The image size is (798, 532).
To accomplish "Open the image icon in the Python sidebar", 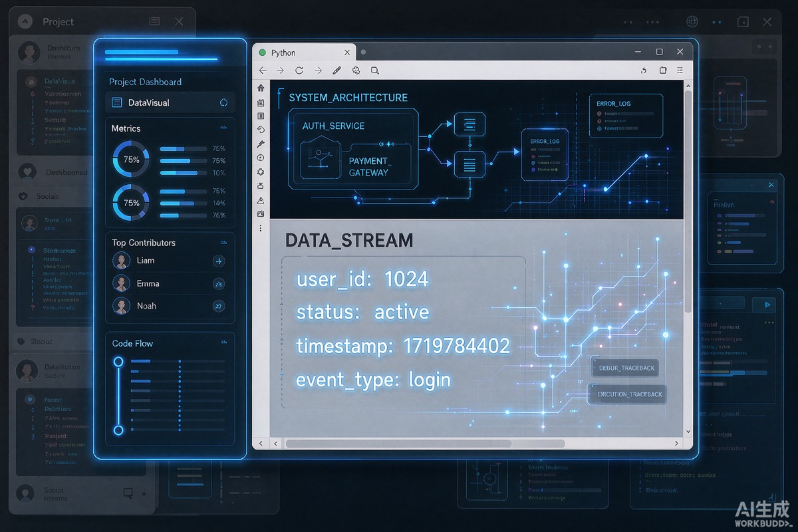I will (x=261, y=213).
